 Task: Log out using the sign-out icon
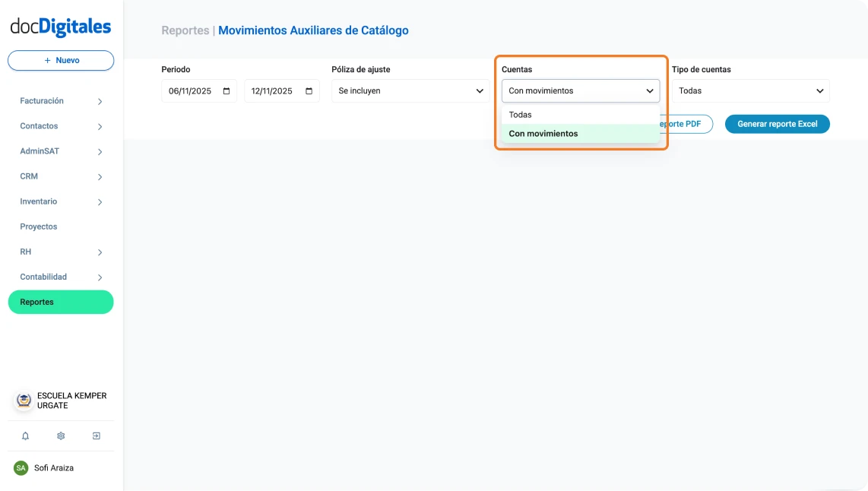tap(96, 436)
